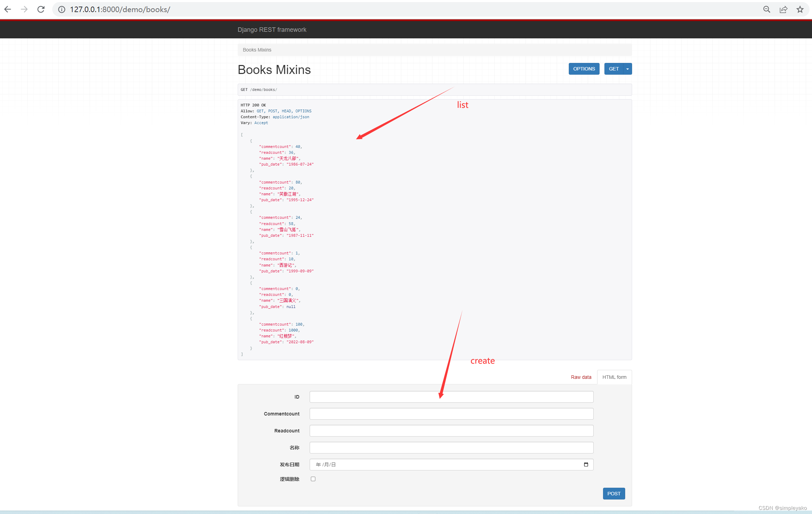This screenshot has width=812, height=514.
Task: Open the Books Mixins breadcrumb link
Action: pos(257,49)
